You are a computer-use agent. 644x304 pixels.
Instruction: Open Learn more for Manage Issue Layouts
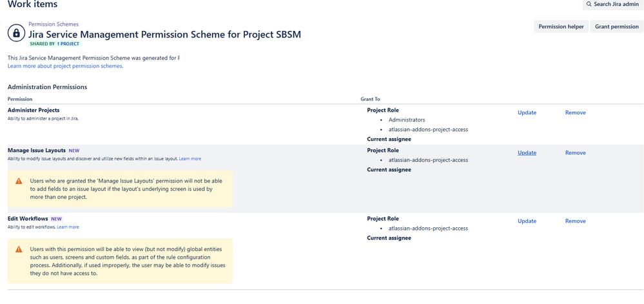pyautogui.click(x=190, y=159)
